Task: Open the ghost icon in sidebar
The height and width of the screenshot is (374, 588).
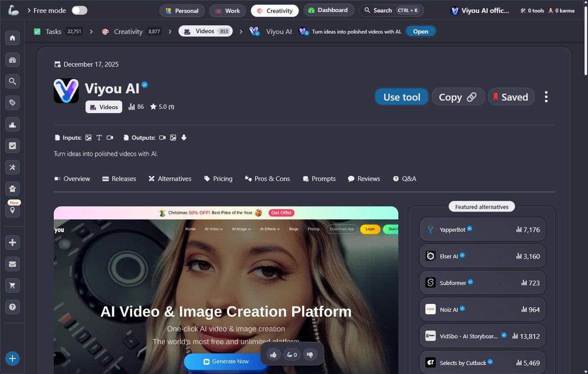Action: pos(12,189)
